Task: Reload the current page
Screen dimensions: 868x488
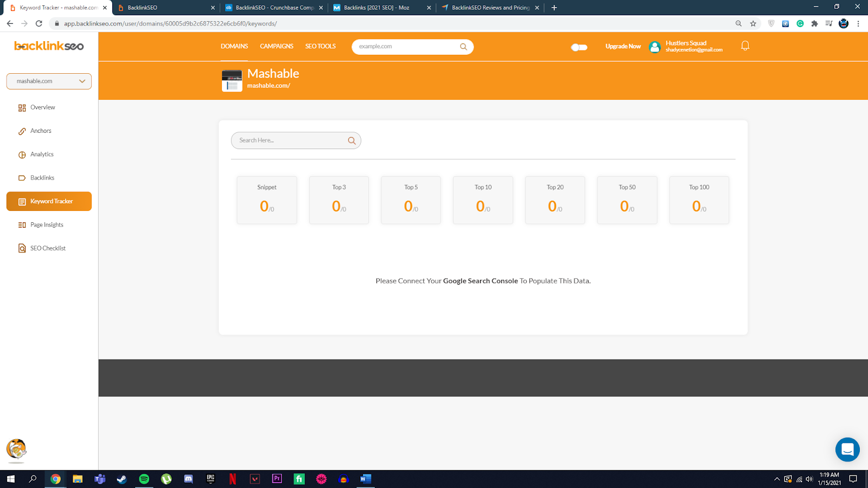Action: point(39,23)
